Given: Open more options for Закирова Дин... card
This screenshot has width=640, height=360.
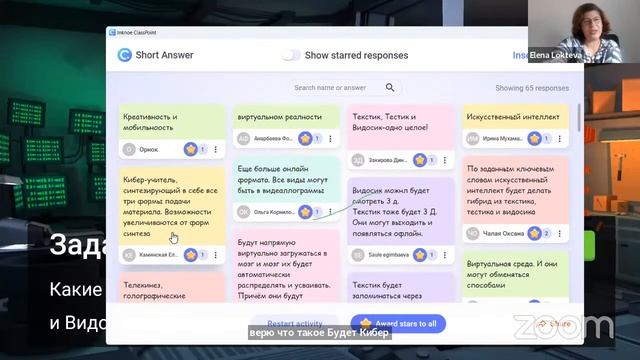Looking at the screenshot, I should (445, 160).
